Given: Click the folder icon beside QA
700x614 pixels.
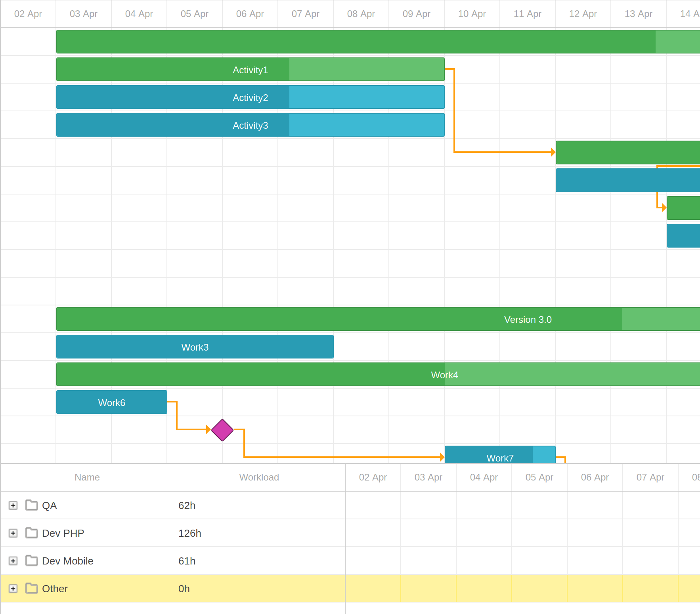Looking at the screenshot, I should tap(32, 505).
